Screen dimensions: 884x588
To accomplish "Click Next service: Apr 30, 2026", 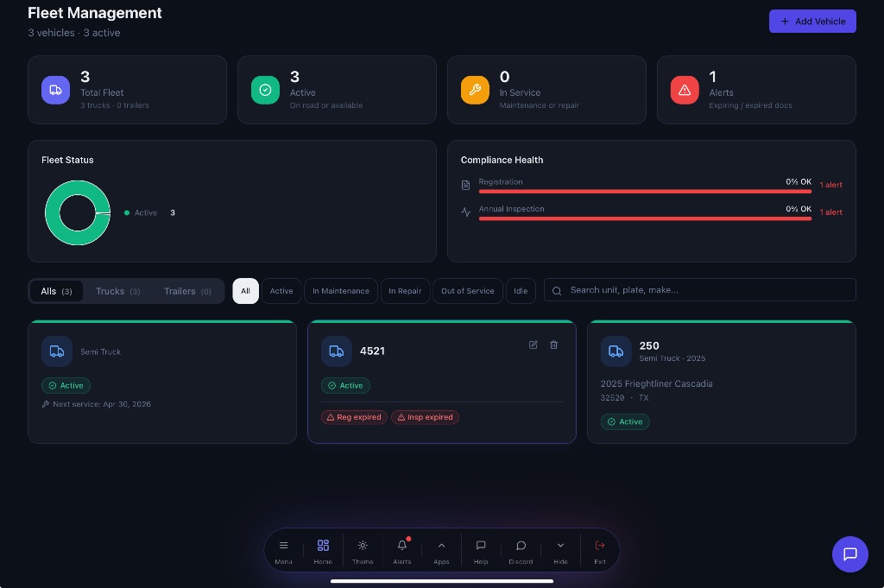I will (97, 404).
